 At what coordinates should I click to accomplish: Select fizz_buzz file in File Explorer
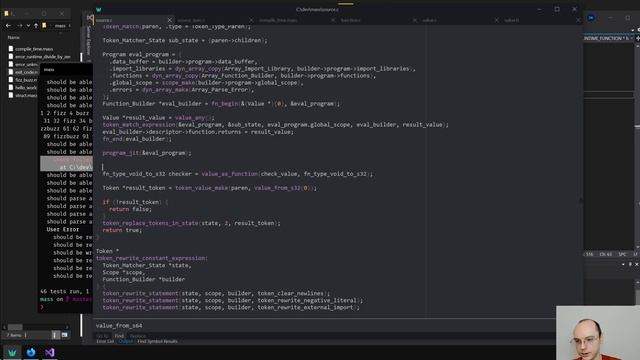(x=23, y=80)
